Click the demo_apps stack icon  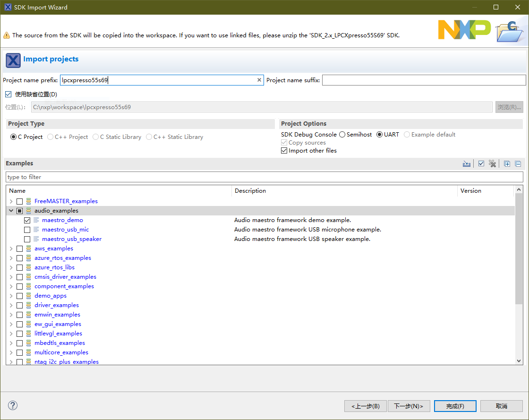point(29,296)
